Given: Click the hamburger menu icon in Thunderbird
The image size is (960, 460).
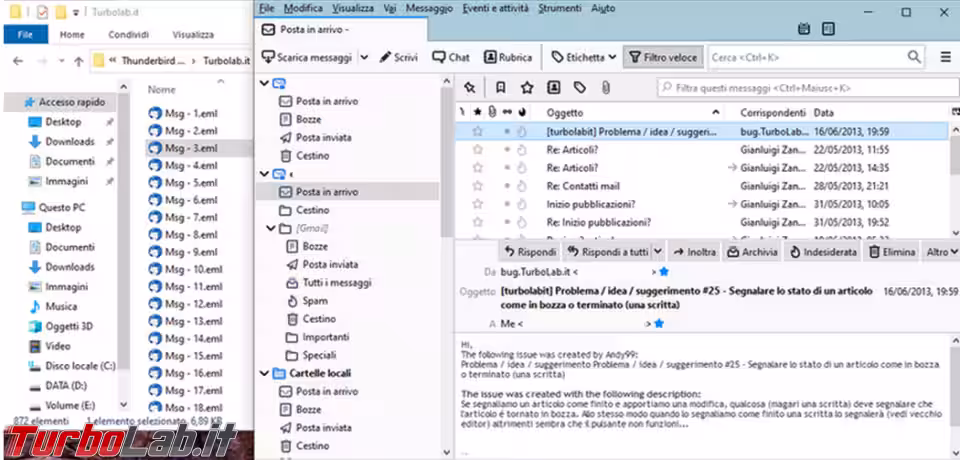Looking at the screenshot, I should click(945, 57).
